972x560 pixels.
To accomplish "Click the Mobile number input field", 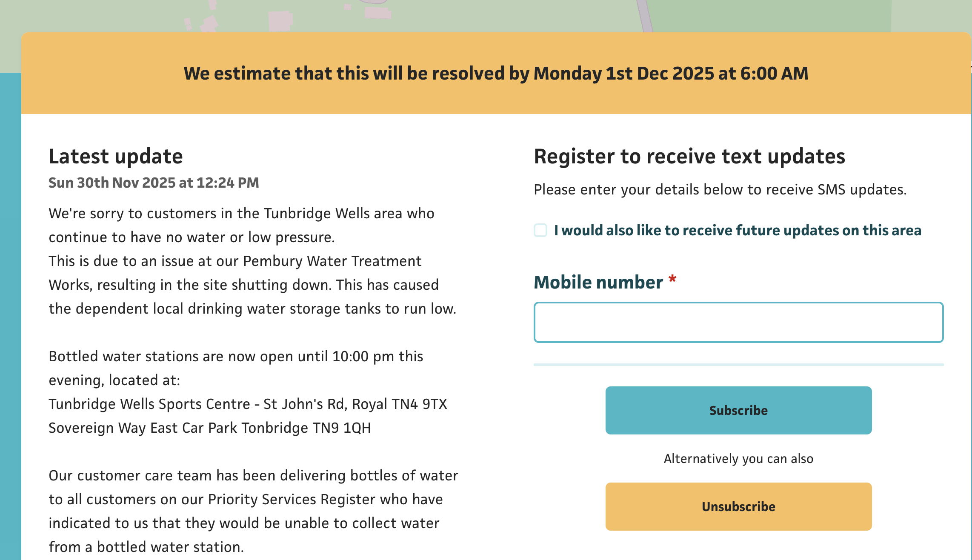I will [x=738, y=322].
